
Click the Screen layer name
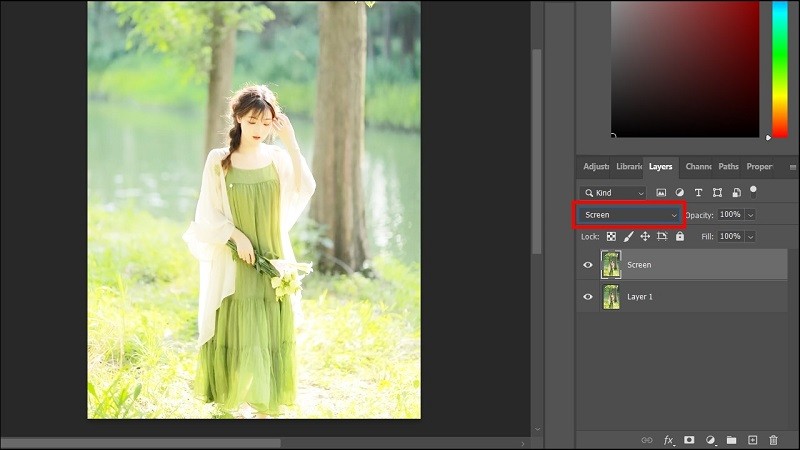[x=639, y=265]
